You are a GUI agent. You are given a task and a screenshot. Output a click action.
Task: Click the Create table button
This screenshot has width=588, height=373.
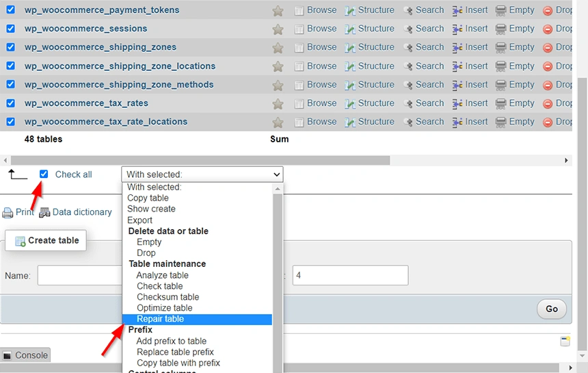coord(46,240)
